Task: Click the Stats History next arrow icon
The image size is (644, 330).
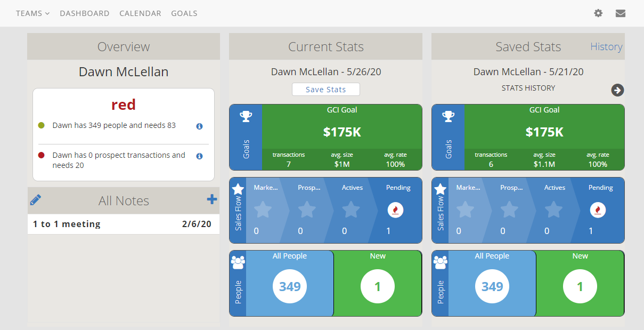Action: pos(617,90)
